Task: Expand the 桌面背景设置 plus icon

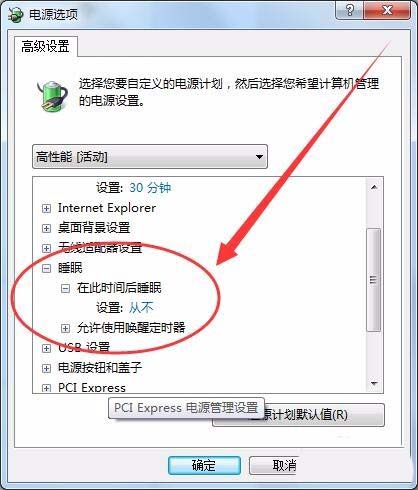Action: [x=46, y=229]
